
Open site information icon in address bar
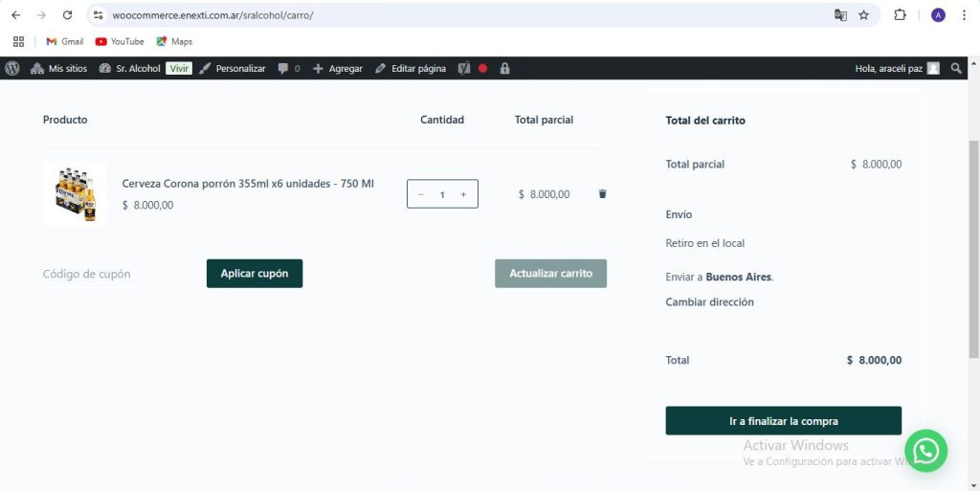tap(98, 15)
